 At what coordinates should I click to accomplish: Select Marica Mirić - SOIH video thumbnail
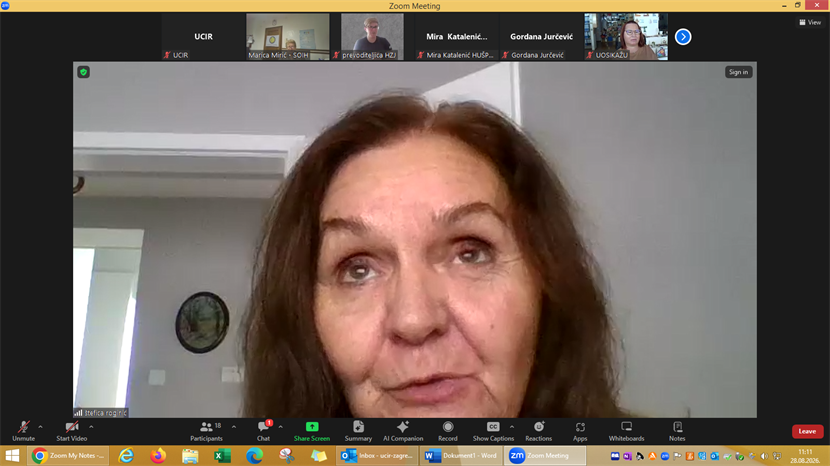pyautogui.click(x=287, y=37)
